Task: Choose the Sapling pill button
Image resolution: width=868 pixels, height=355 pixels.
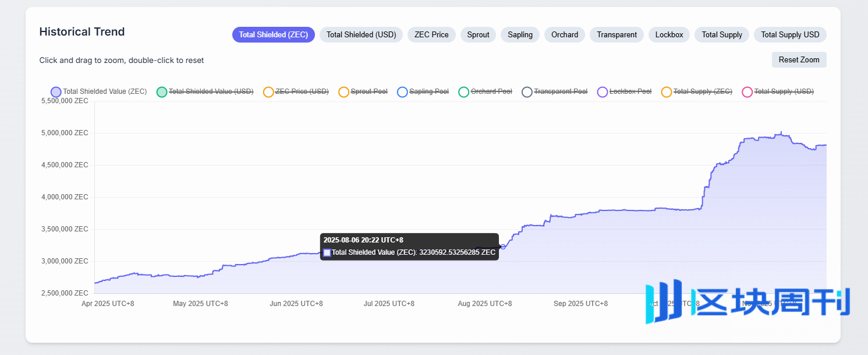Action: coord(520,34)
